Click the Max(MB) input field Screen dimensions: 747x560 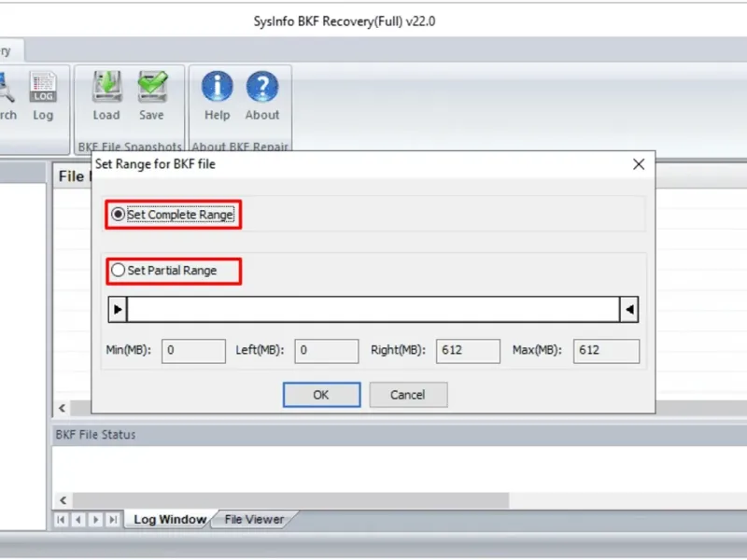coord(606,351)
